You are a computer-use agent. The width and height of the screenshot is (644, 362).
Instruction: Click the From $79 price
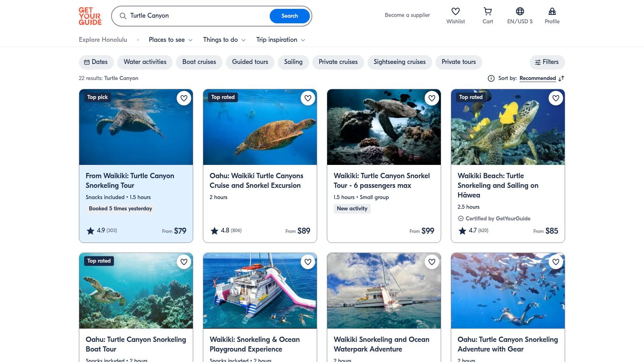[x=174, y=231]
